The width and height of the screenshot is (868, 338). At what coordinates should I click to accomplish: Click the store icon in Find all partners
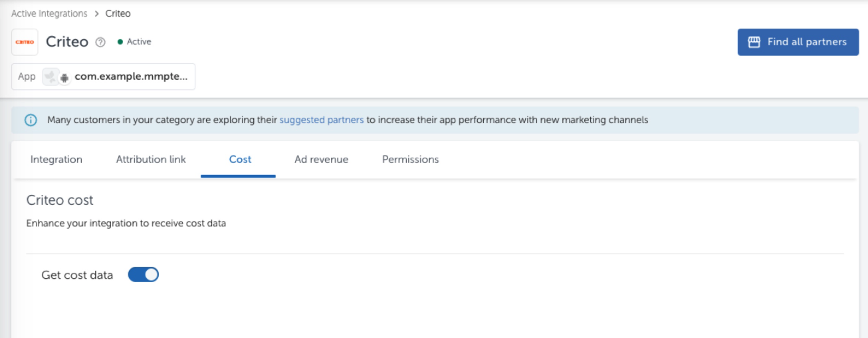pos(754,42)
